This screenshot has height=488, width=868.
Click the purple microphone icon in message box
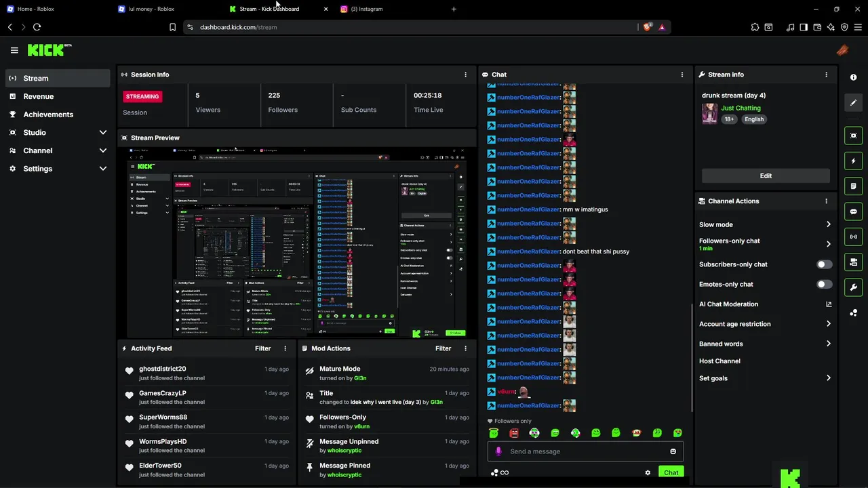(x=498, y=451)
